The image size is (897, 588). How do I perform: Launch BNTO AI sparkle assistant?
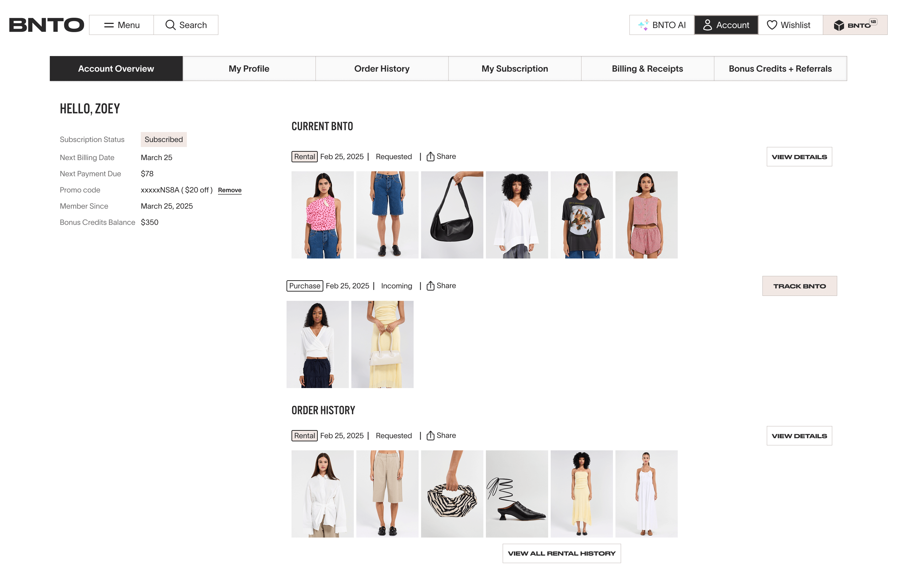tap(662, 25)
